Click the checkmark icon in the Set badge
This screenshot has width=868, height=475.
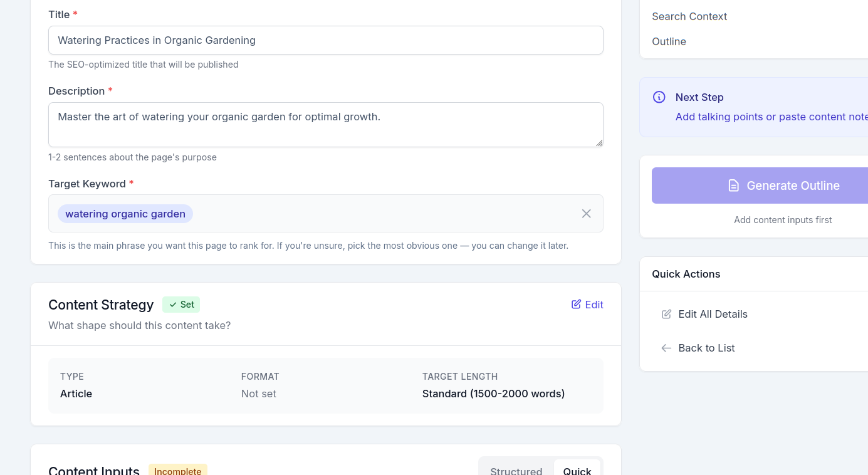(x=173, y=305)
